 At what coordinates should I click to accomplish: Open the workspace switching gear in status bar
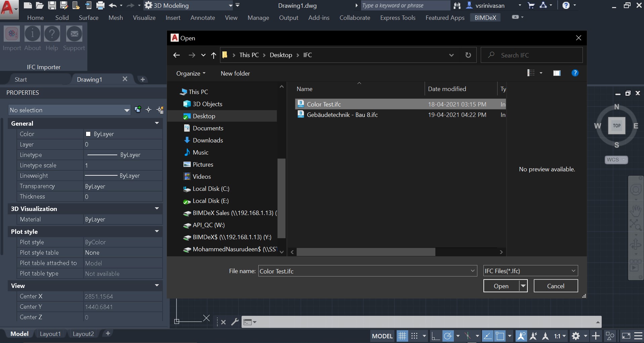pyautogui.click(x=576, y=336)
